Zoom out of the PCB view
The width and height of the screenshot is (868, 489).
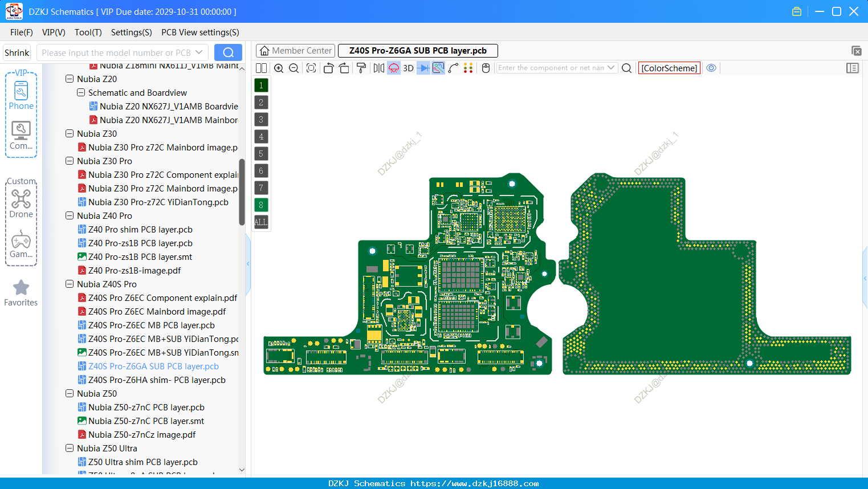(x=294, y=68)
